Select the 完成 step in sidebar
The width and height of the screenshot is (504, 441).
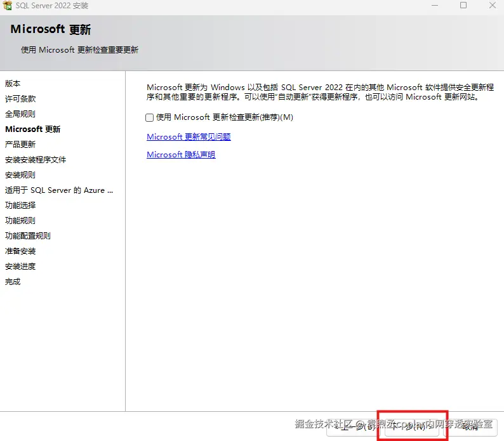point(13,282)
